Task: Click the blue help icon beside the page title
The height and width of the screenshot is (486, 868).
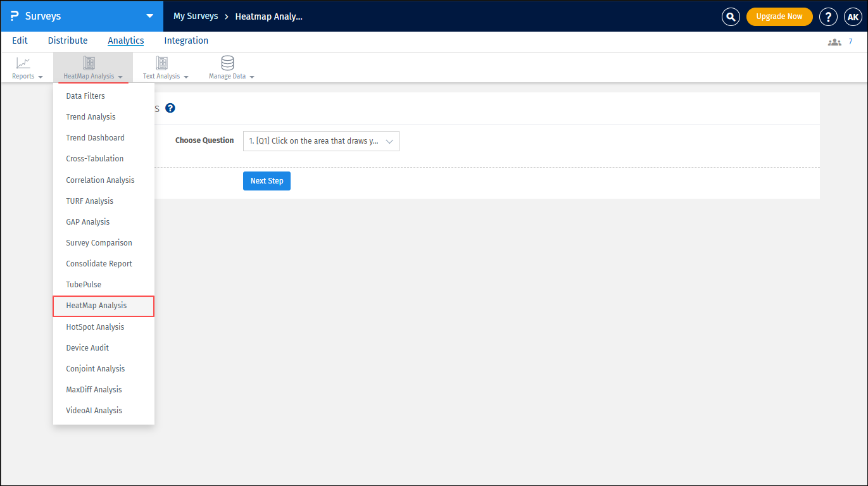Action: click(170, 108)
